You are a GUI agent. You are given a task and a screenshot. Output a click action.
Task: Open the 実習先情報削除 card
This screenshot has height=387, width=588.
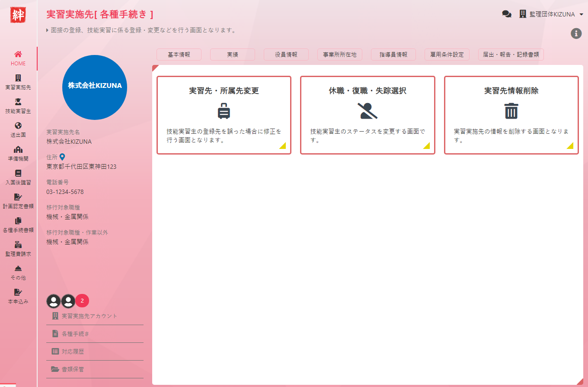511,115
